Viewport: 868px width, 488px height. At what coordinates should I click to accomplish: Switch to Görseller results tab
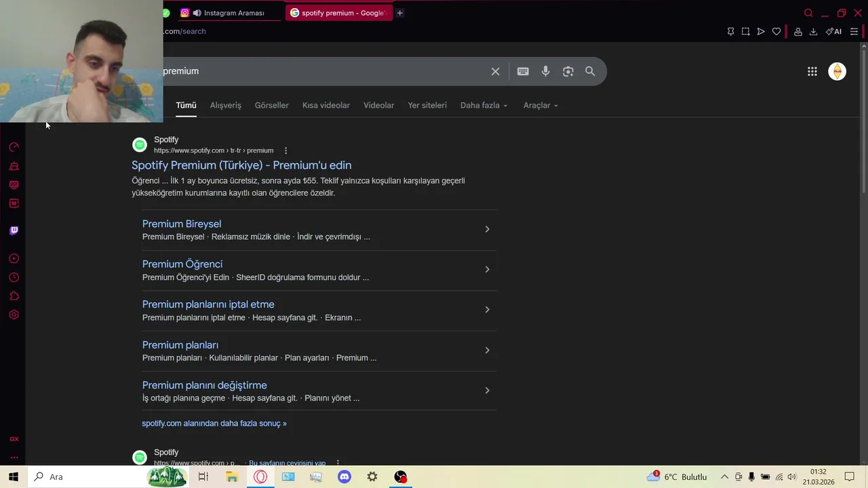pos(272,105)
